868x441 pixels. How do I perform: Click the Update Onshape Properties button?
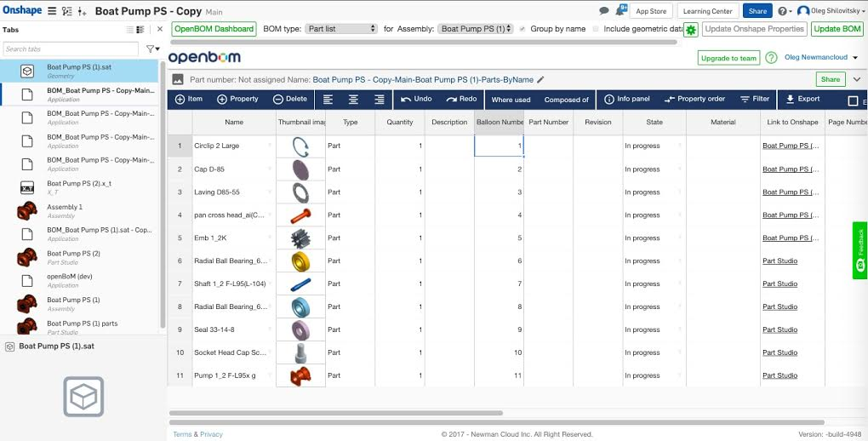755,29
